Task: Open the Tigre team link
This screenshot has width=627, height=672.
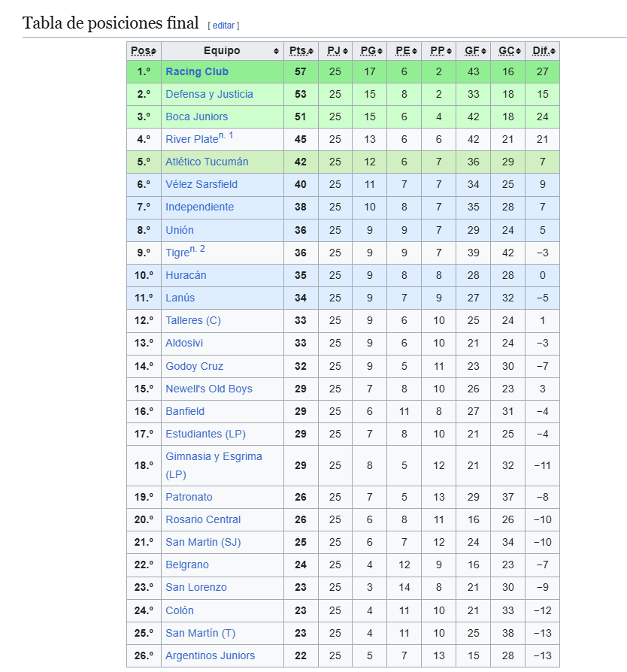Action: pos(177,253)
